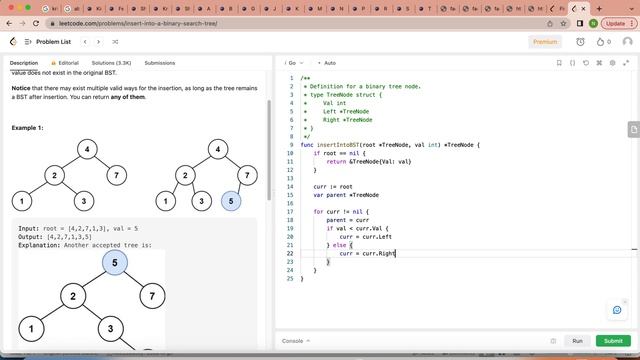
Task: Pick a random problem with shuffle icon
Action: point(115,42)
